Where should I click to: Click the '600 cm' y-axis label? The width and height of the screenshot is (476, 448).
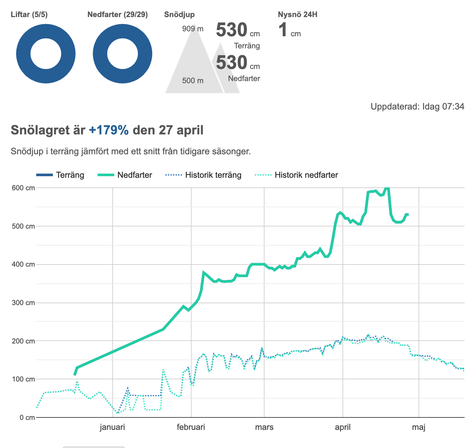click(23, 188)
